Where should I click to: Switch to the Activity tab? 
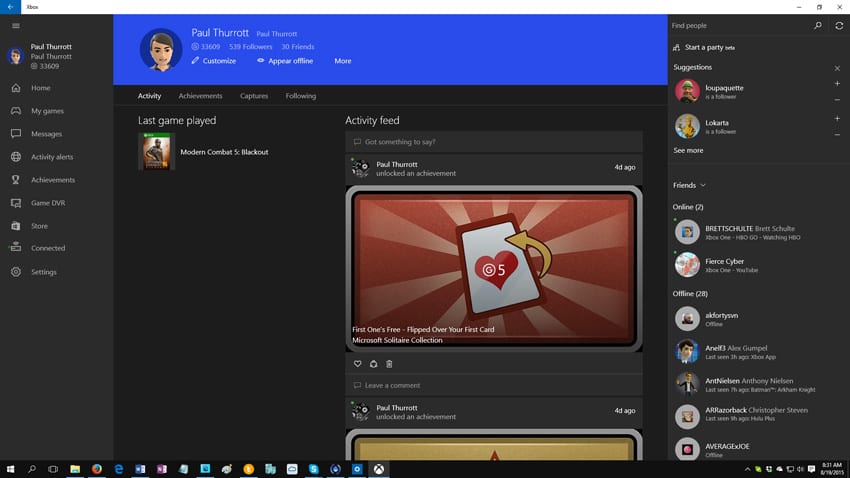tap(149, 96)
